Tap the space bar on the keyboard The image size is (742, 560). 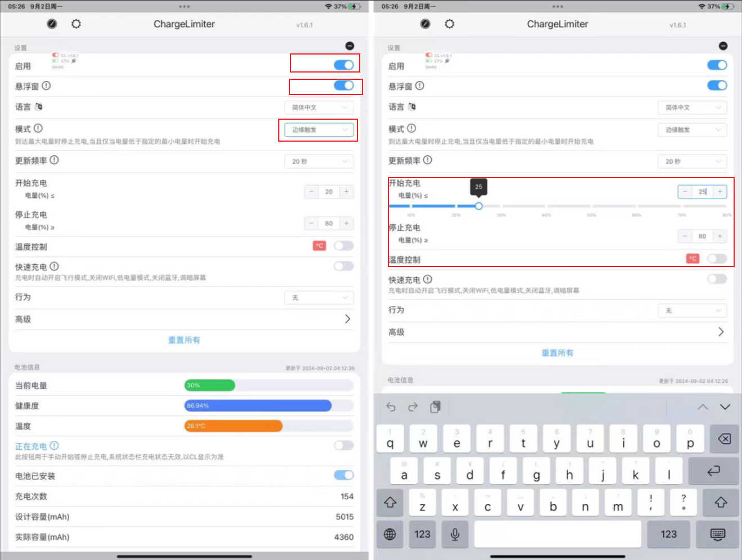pos(558,534)
